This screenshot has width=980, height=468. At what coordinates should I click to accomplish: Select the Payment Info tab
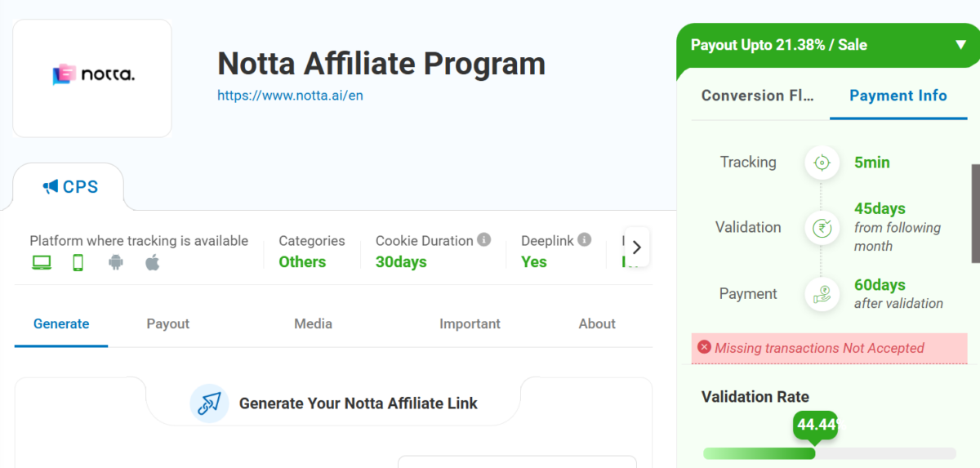tap(898, 96)
